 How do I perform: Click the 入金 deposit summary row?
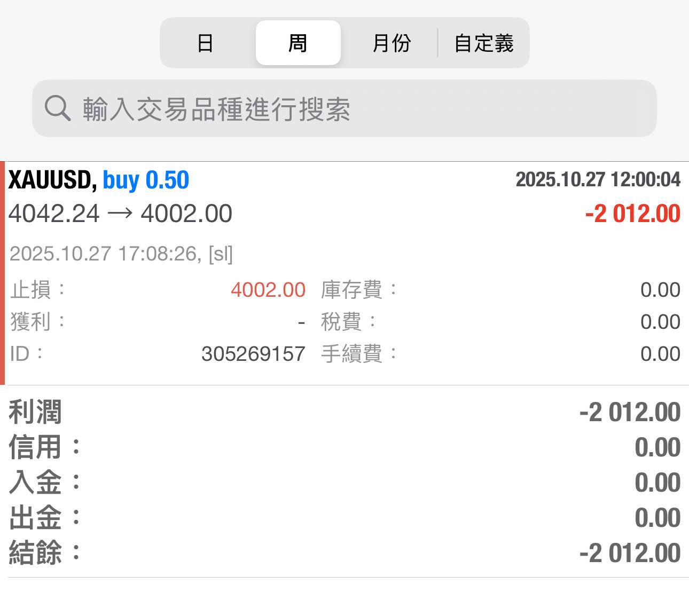point(344,483)
